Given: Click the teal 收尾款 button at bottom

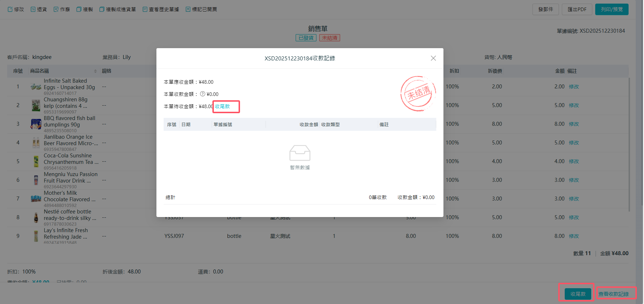Looking at the screenshot, I should [578, 294].
